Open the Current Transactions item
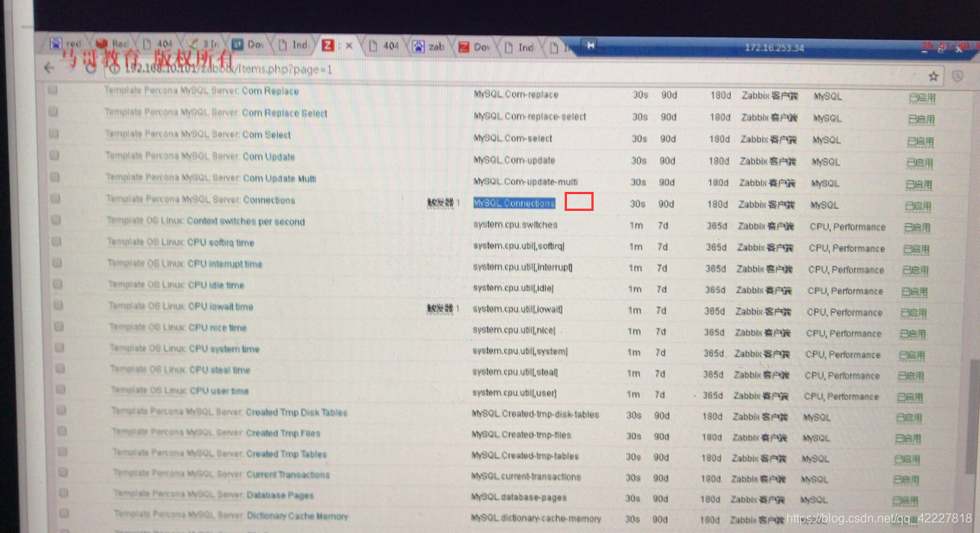The width and height of the screenshot is (980, 533). [x=288, y=474]
